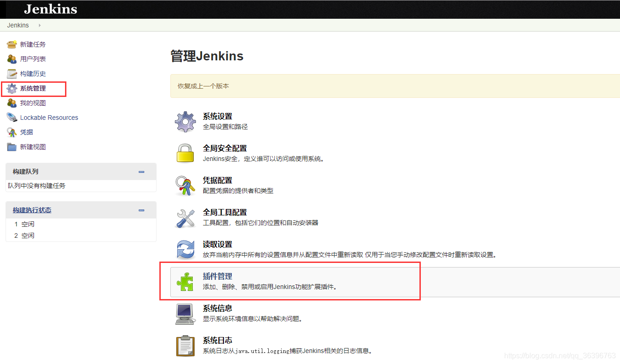Image resolution: width=620 pixels, height=364 pixels.
Task: Open 用户列表 link
Action: (x=33, y=59)
